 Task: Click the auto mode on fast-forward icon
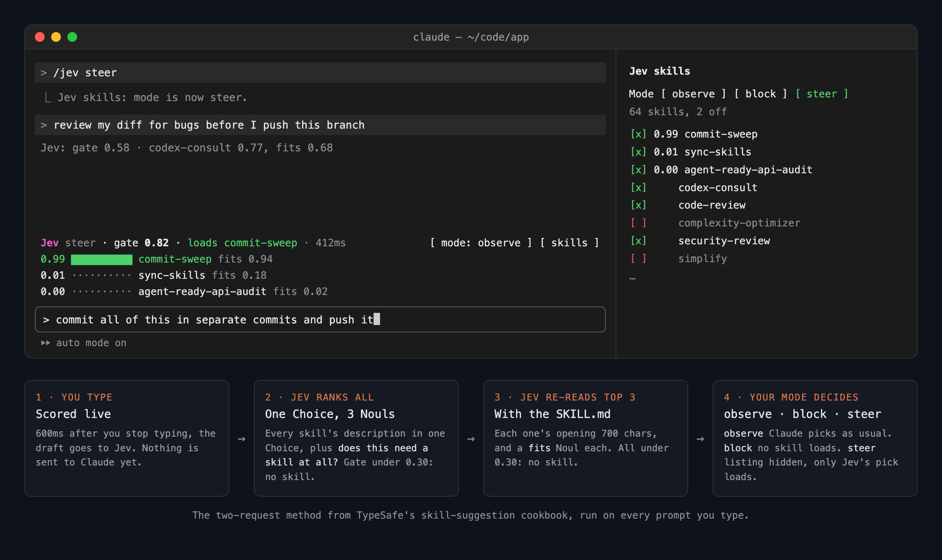45,343
